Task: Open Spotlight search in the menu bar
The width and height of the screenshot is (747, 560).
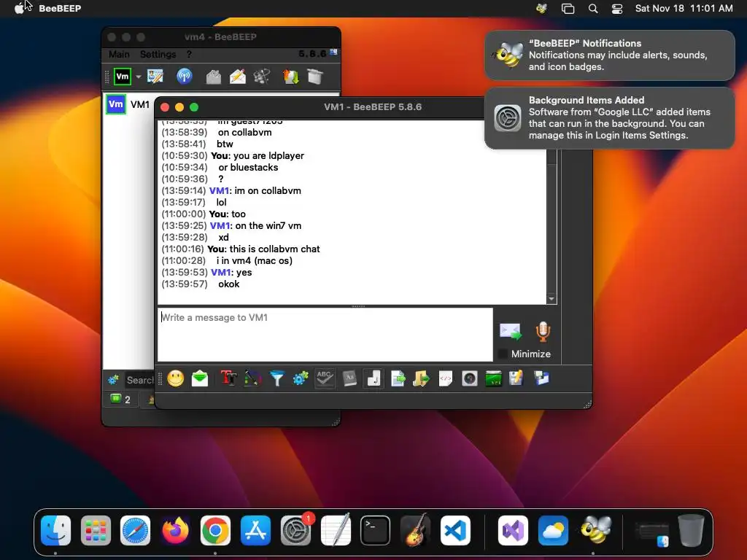Action: tap(593, 9)
